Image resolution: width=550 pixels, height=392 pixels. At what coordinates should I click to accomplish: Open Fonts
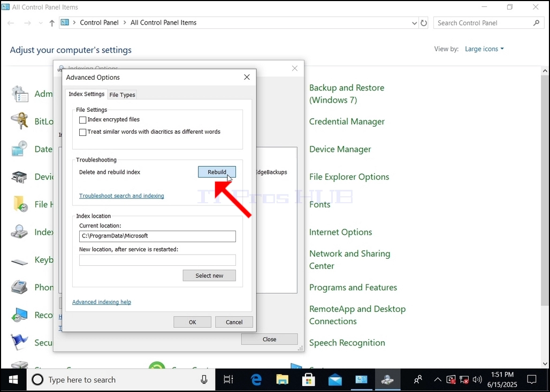click(319, 204)
